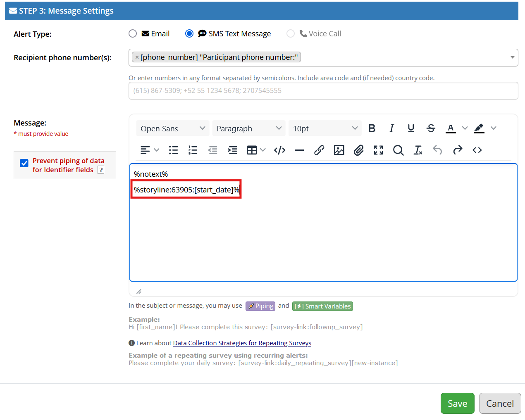The image size is (525, 420).
Task: Expand the alignment options arrow
Action: click(156, 150)
